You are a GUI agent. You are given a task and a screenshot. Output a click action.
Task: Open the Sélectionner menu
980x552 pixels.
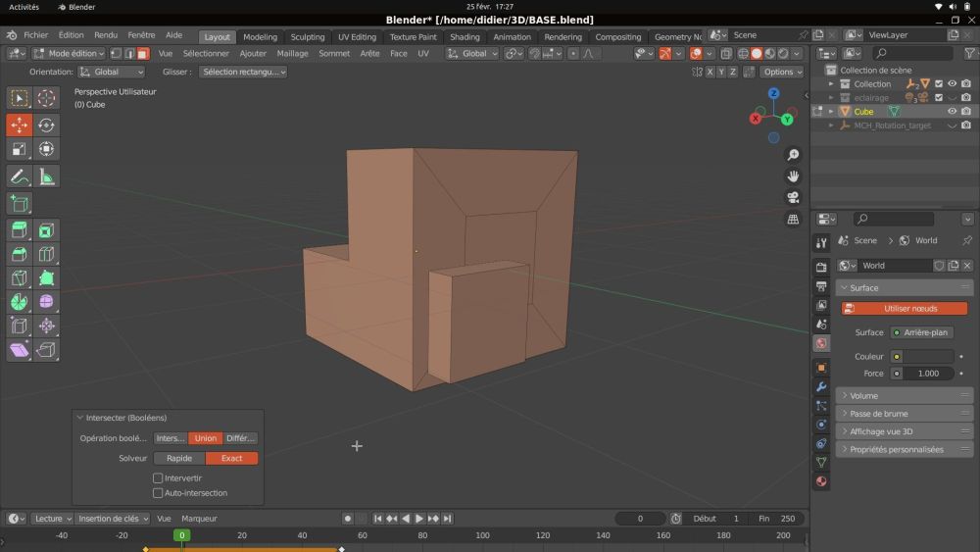(206, 54)
